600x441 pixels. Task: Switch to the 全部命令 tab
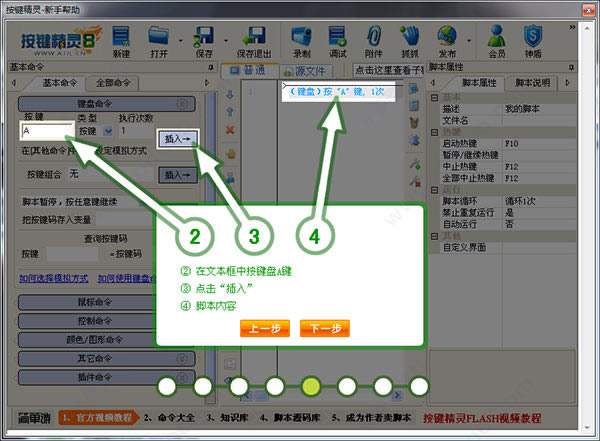coord(113,83)
